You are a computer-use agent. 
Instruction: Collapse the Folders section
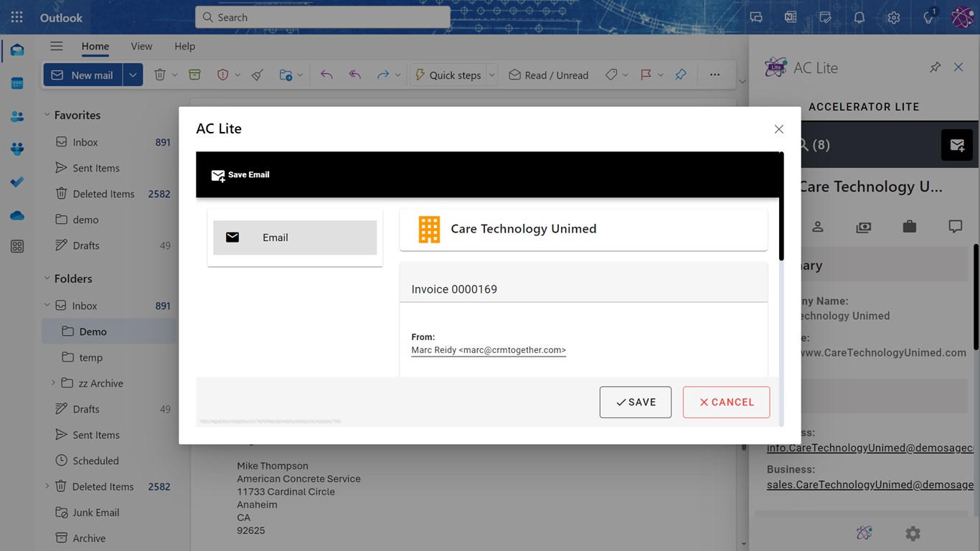tap(47, 278)
